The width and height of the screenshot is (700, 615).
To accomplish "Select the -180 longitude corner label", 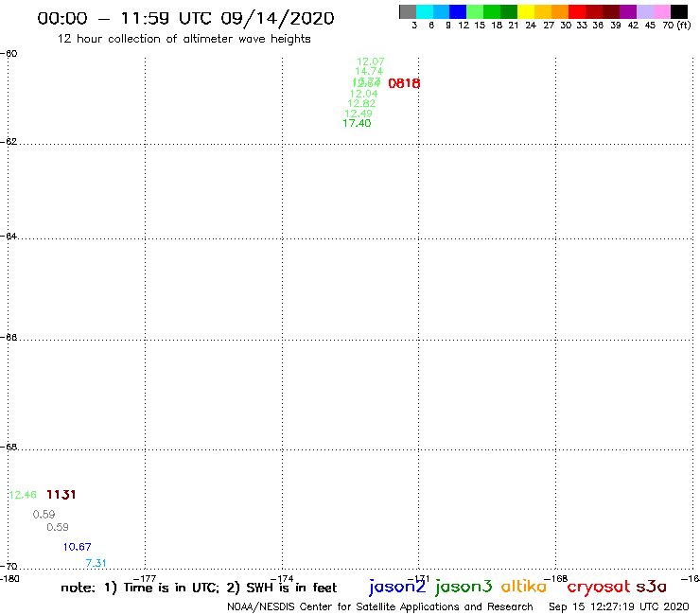I will coord(9,579).
